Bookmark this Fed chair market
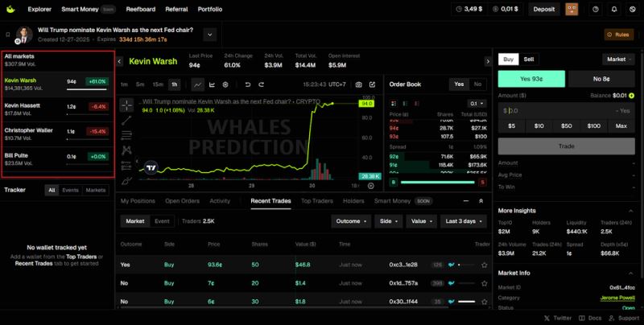 (x=8, y=35)
